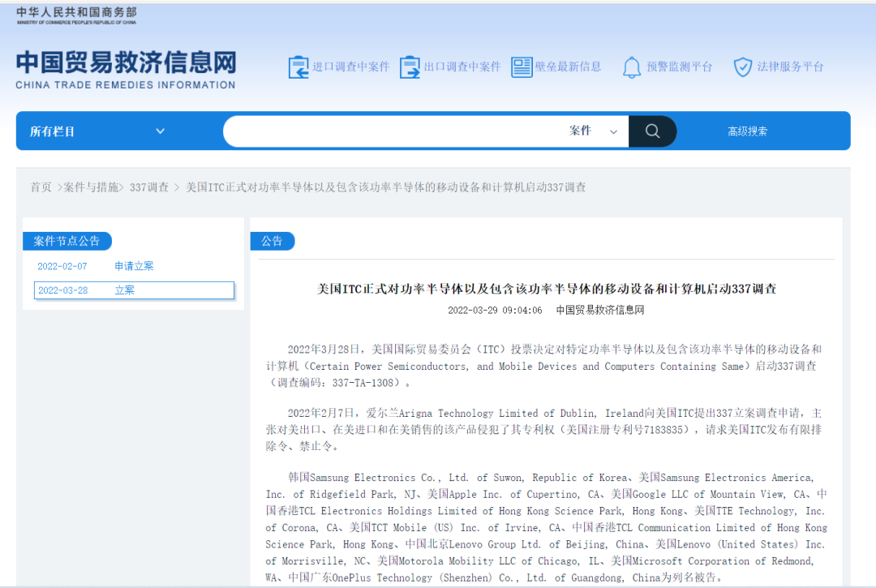876x588 pixels.
Task: Open the 2022-03-28 立案 entry
Action: 134,290
